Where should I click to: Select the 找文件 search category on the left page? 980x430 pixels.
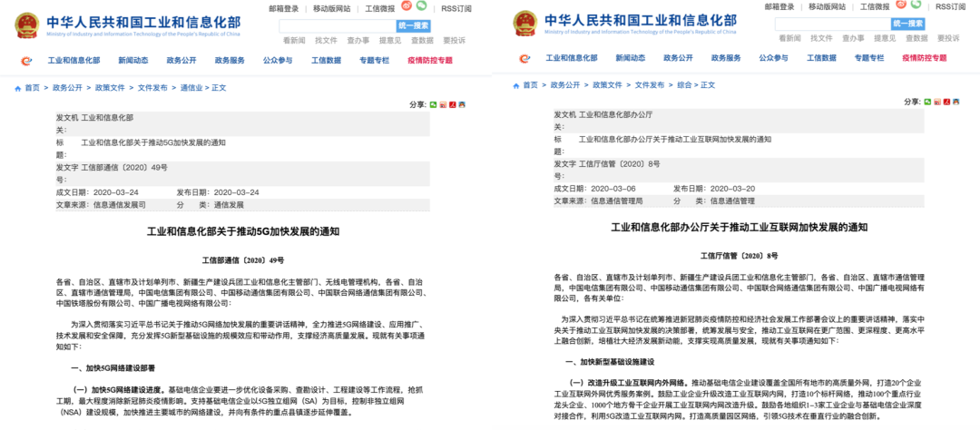(327, 40)
